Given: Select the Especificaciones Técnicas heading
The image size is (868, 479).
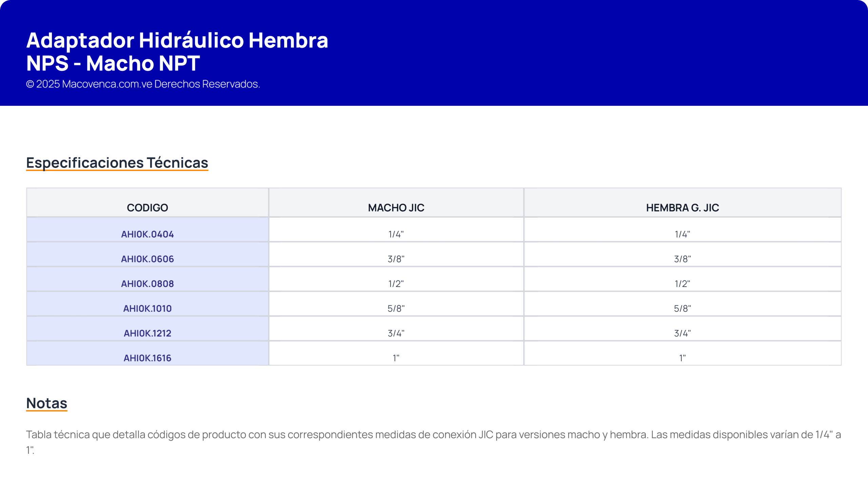Looking at the screenshot, I should coord(117,163).
